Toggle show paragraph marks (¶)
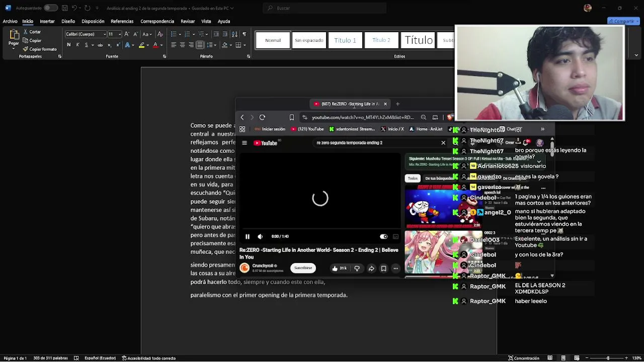The width and height of the screenshot is (644, 362). click(245, 34)
